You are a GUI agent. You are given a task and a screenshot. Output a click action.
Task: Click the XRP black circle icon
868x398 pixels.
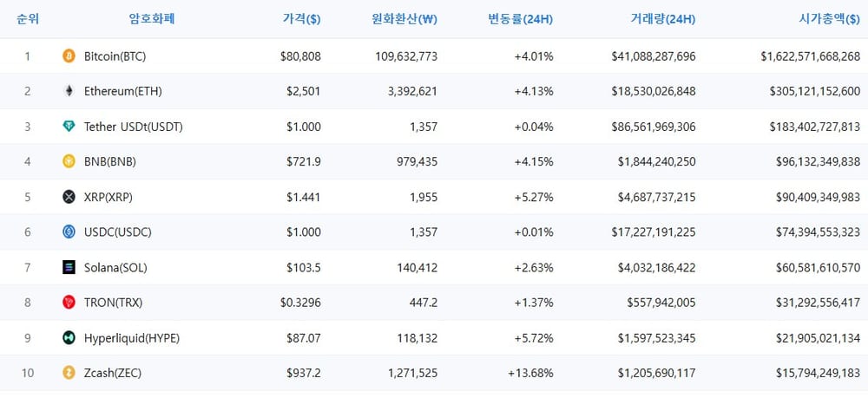(x=69, y=197)
